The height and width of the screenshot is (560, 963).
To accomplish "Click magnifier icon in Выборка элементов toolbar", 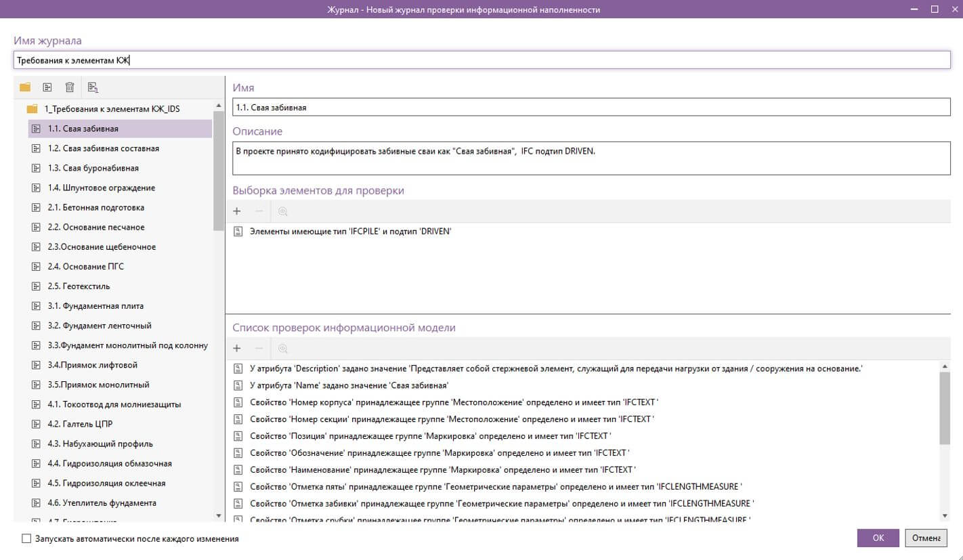I will coord(283,211).
